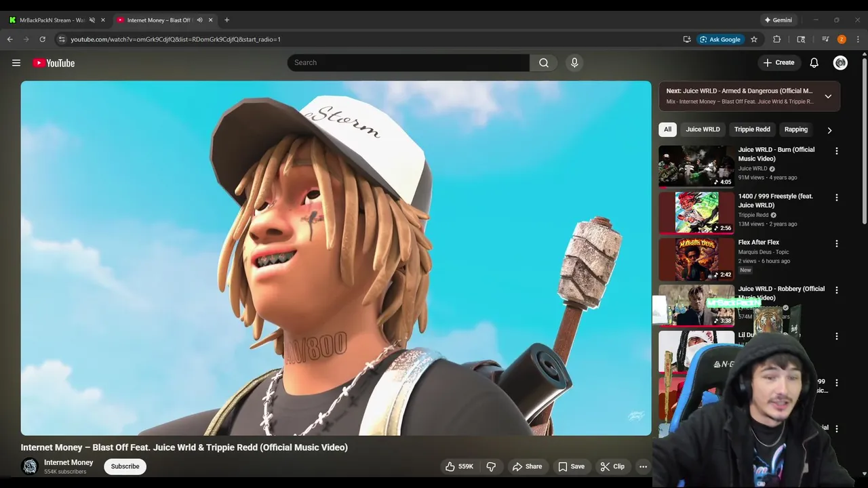Click Marquis Deus - Topic channel text
Screen dimensions: 868x488
tap(764, 252)
